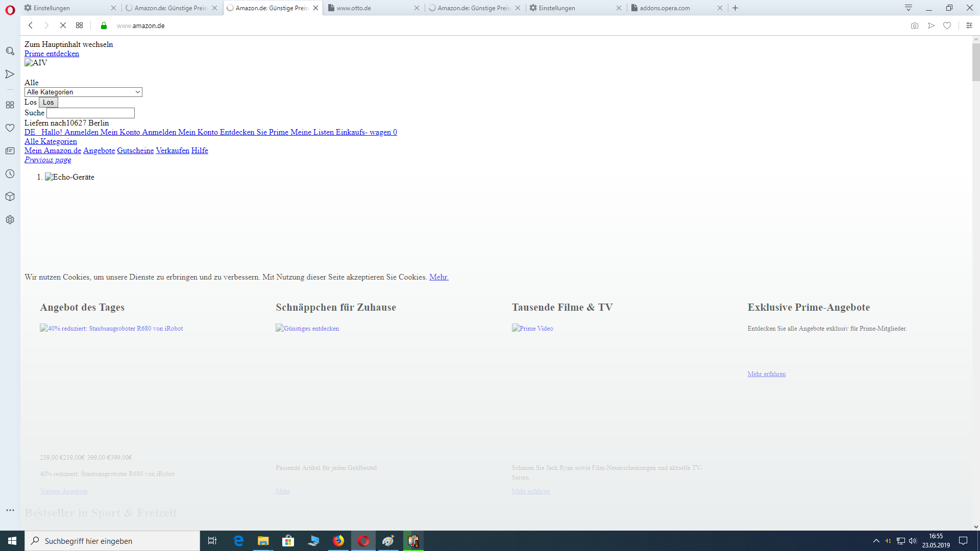Open Easy Setup sliders icon
The width and height of the screenshot is (980, 551).
[969, 26]
